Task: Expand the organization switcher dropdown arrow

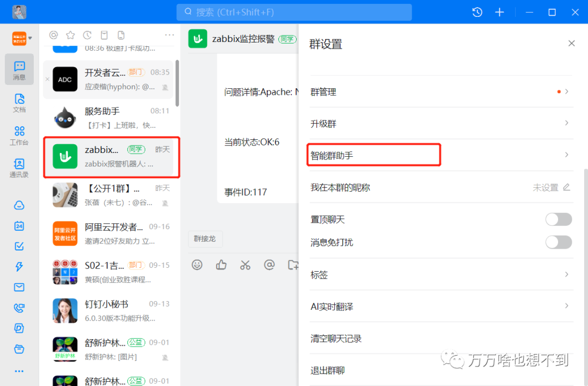Action: 30,38
